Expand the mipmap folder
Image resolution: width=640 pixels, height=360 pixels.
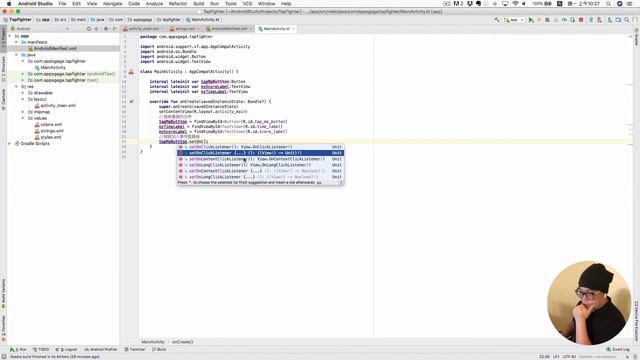tap(23, 112)
